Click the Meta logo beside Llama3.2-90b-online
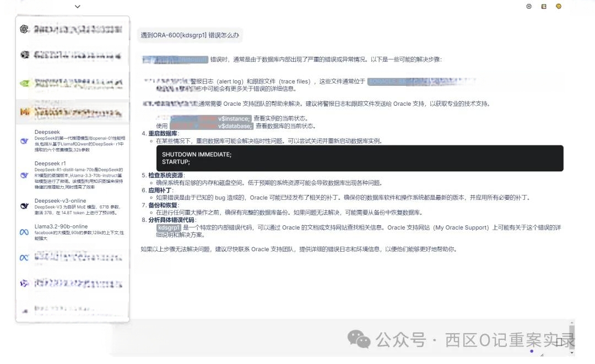 click(24, 232)
